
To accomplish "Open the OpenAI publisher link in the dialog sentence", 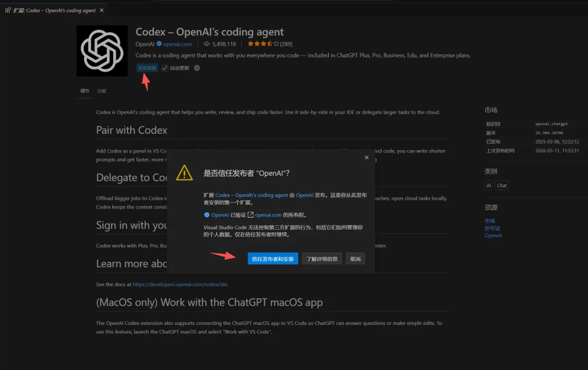I will (x=304, y=195).
